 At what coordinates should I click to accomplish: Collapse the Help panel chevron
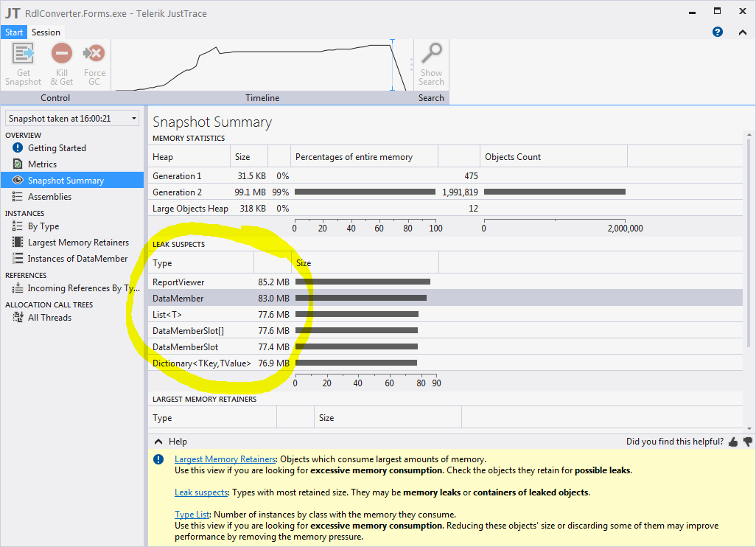click(x=158, y=442)
